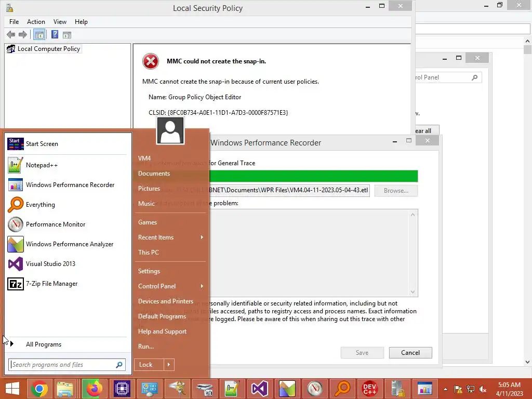The width and height of the screenshot is (532, 399).
Task: Switch to Everything search on taskbar
Action: coord(342,389)
